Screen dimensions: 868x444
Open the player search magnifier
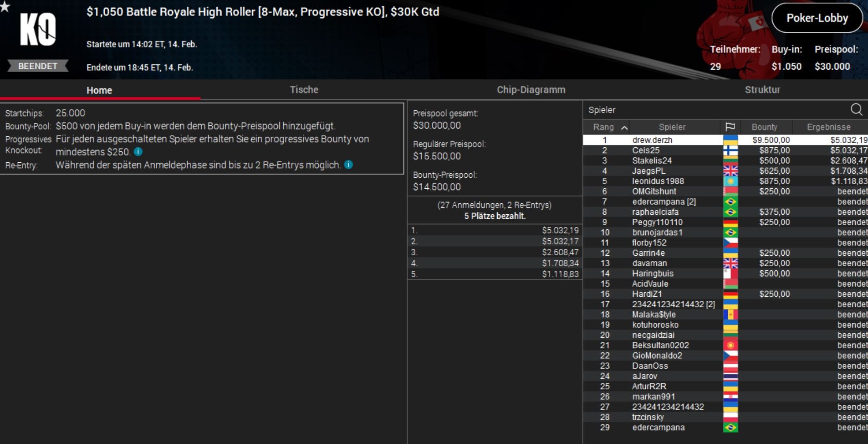pyautogui.click(x=856, y=109)
